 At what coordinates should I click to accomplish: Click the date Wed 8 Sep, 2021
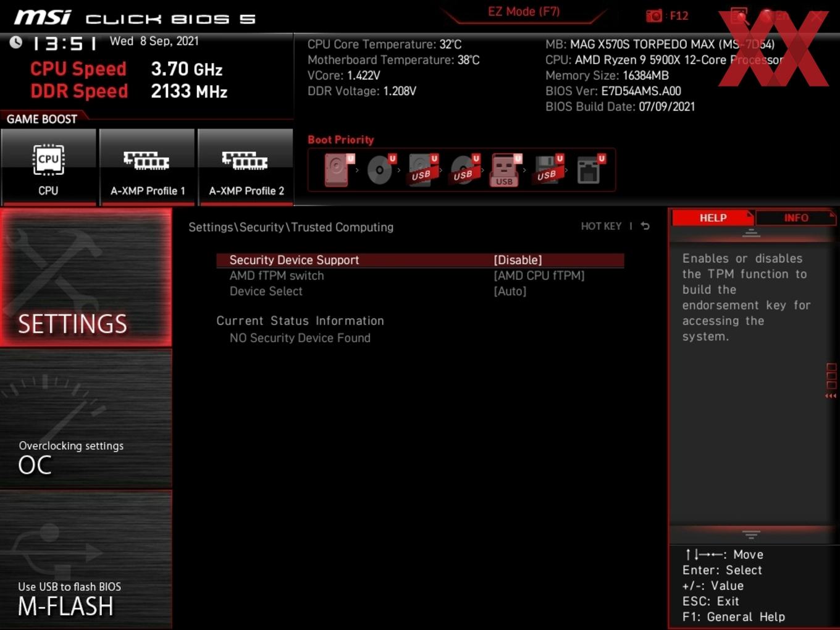[x=154, y=41]
